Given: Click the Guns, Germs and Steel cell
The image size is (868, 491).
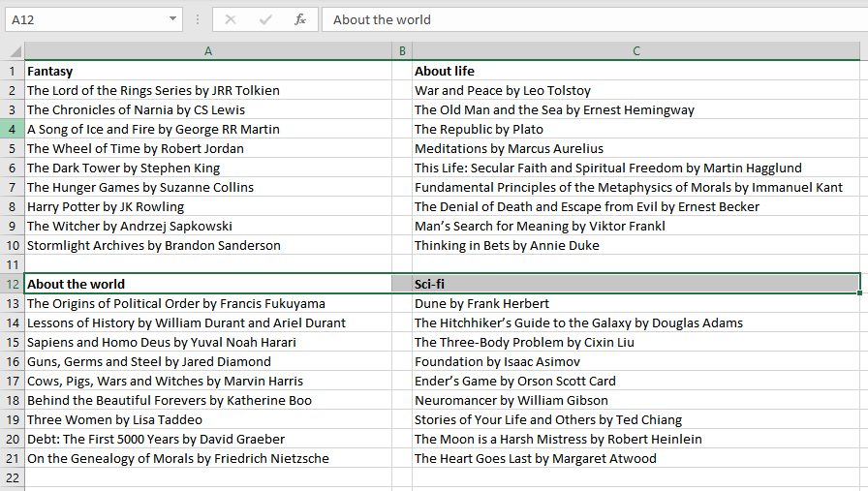Looking at the screenshot, I should (x=149, y=361).
